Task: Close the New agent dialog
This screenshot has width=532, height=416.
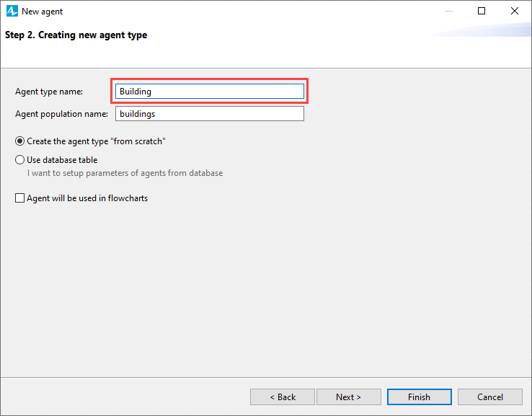Action: coord(515,11)
